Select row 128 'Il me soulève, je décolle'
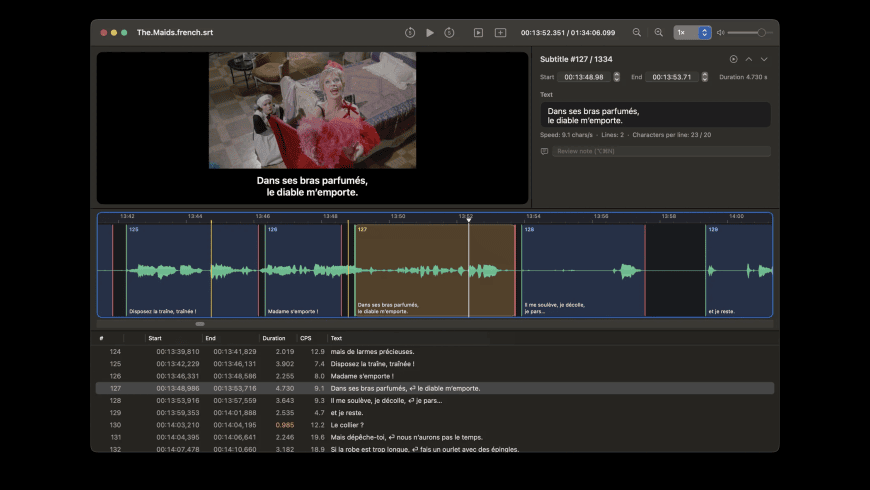Screen dimensions: 870x490 [x=435, y=400]
